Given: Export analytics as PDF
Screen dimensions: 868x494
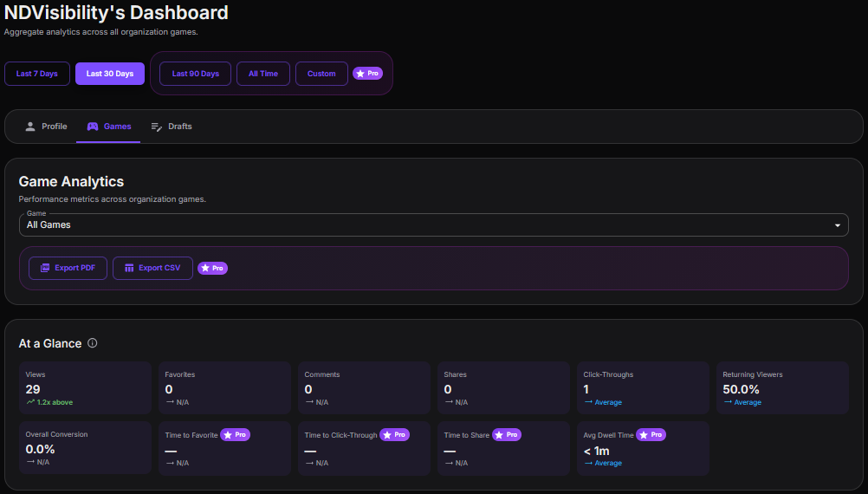Looking at the screenshot, I should (x=68, y=268).
